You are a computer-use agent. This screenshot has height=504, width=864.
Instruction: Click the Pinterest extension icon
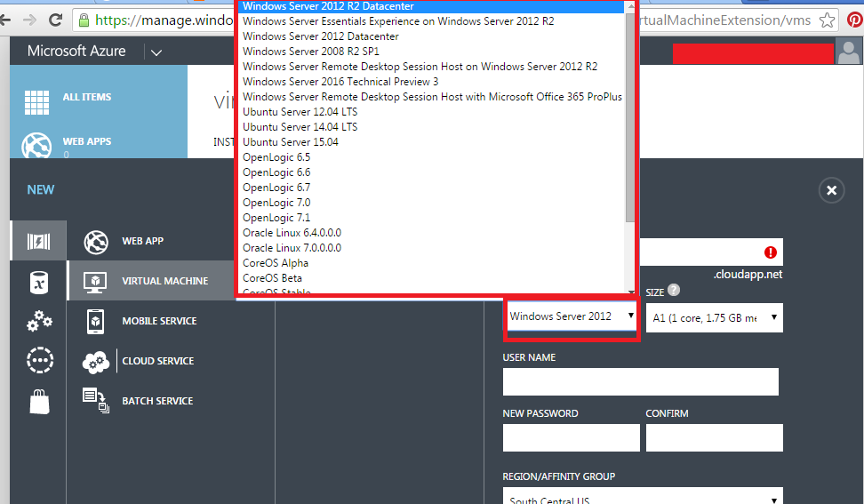[854, 20]
